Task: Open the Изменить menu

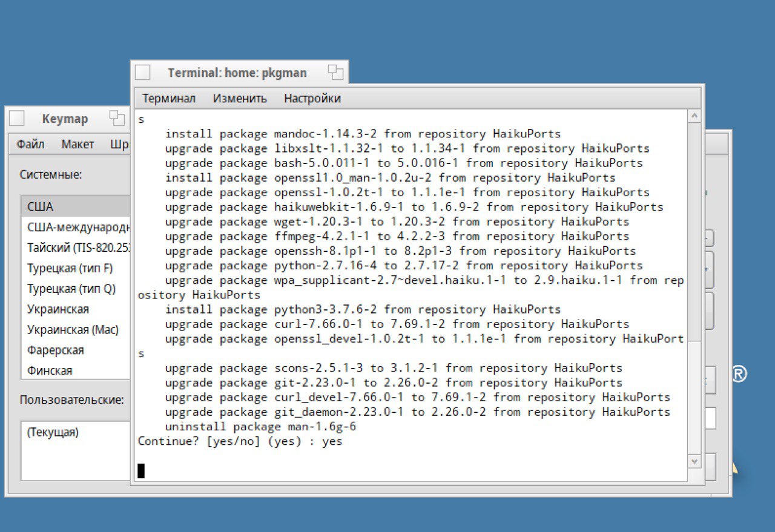Action: pyautogui.click(x=240, y=98)
